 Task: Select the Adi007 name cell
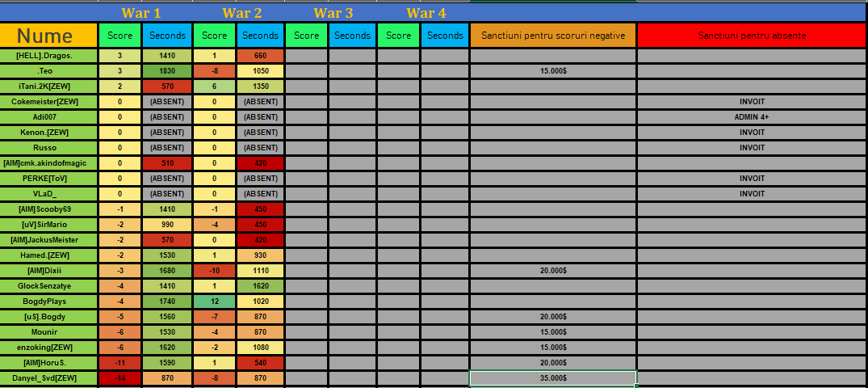[x=48, y=117]
